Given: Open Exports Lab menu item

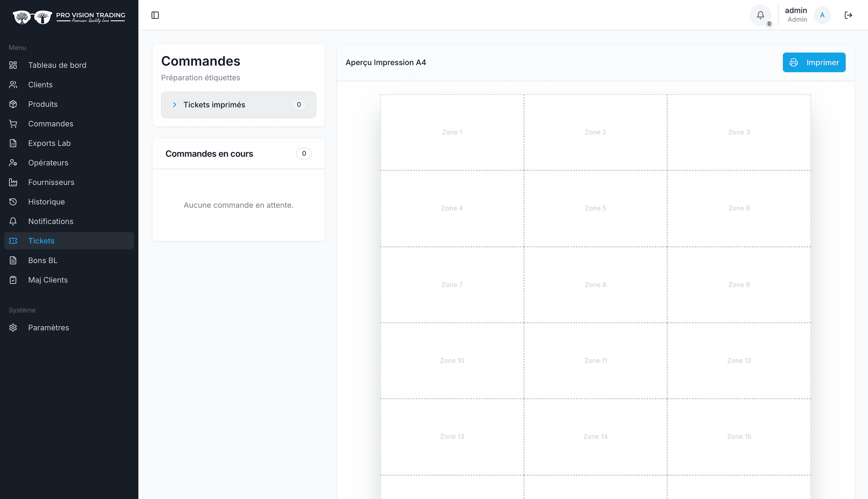Looking at the screenshot, I should [x=69, y=143].
